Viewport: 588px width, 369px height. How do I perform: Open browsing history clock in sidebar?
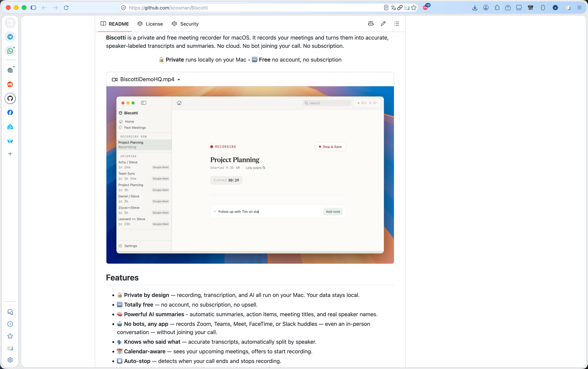click(x=10, y=324)
